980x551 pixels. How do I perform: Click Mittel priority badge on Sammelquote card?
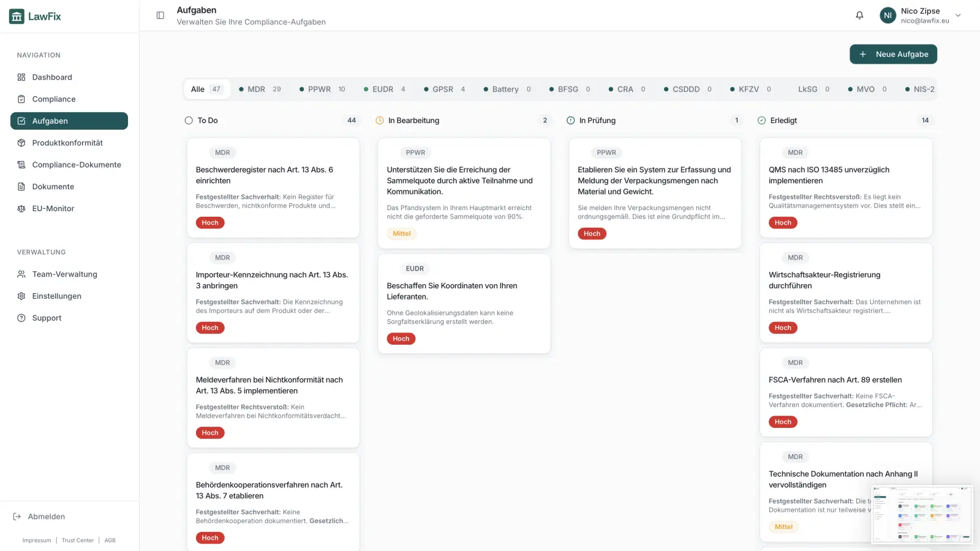point(402,234)
